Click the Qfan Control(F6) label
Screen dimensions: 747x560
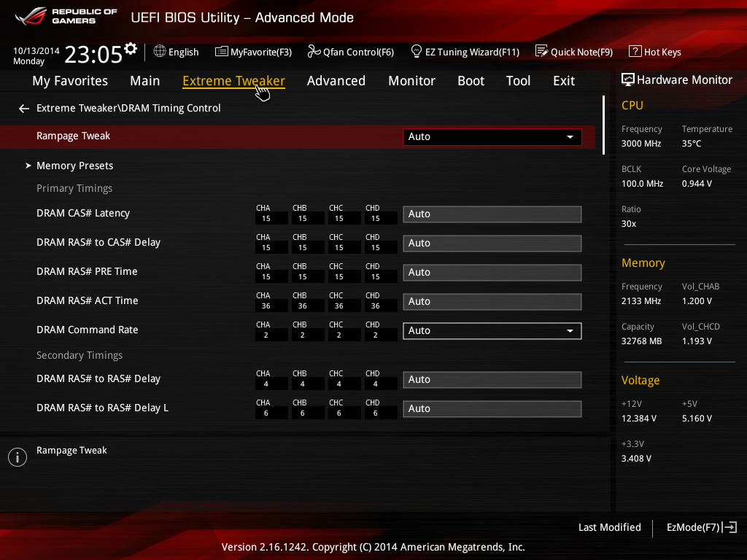[358, 52]
